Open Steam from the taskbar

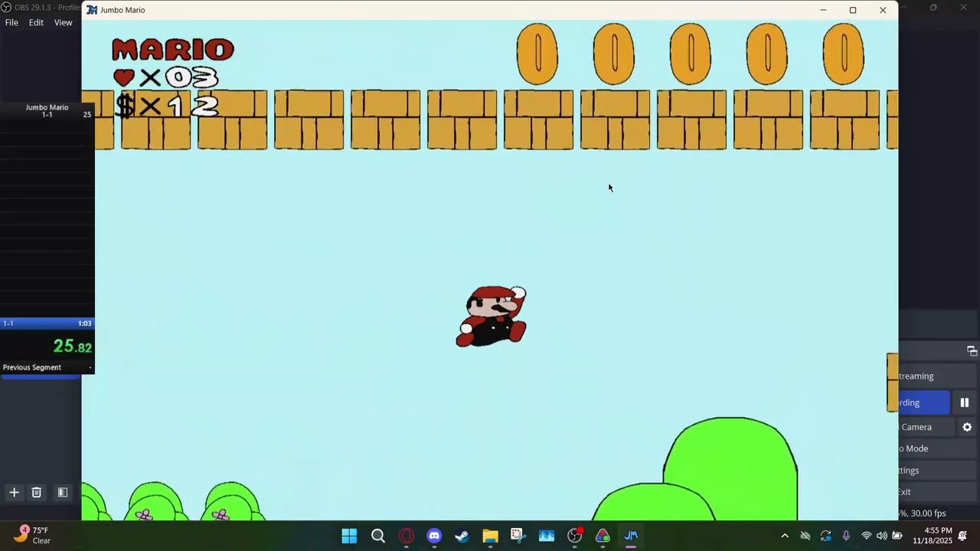(462, 536)
